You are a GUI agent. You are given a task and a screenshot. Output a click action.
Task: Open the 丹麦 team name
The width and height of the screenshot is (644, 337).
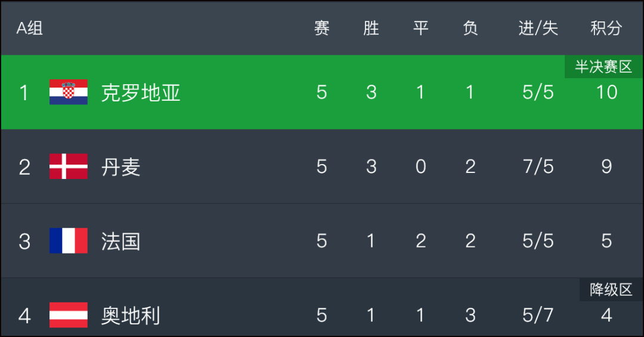121,167
